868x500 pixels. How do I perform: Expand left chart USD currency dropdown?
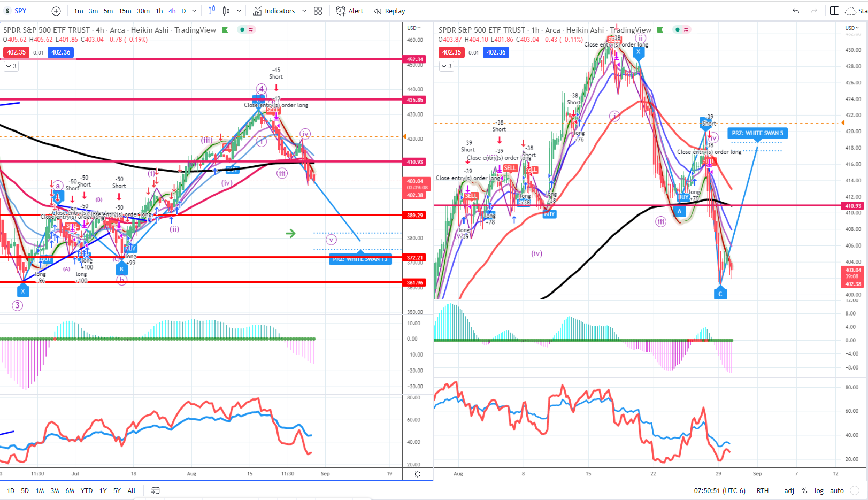click(x=414, y=28)
